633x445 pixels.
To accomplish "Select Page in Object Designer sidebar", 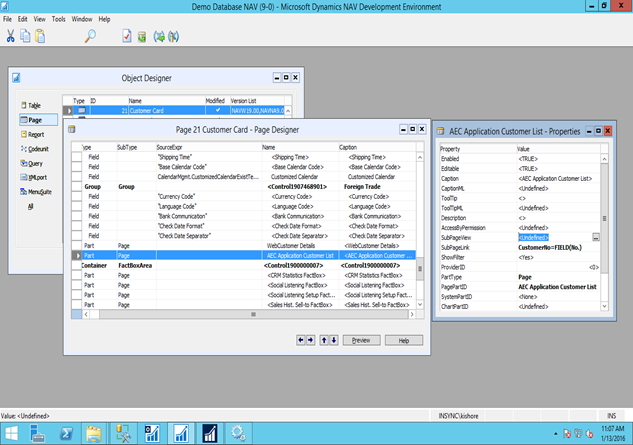I will [x=38, y=120].
